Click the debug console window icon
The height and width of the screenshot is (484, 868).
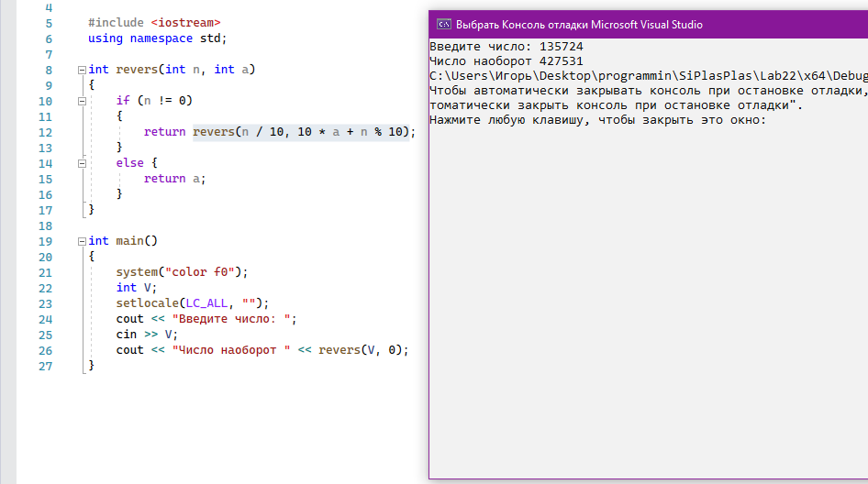(x=443, y=25)
